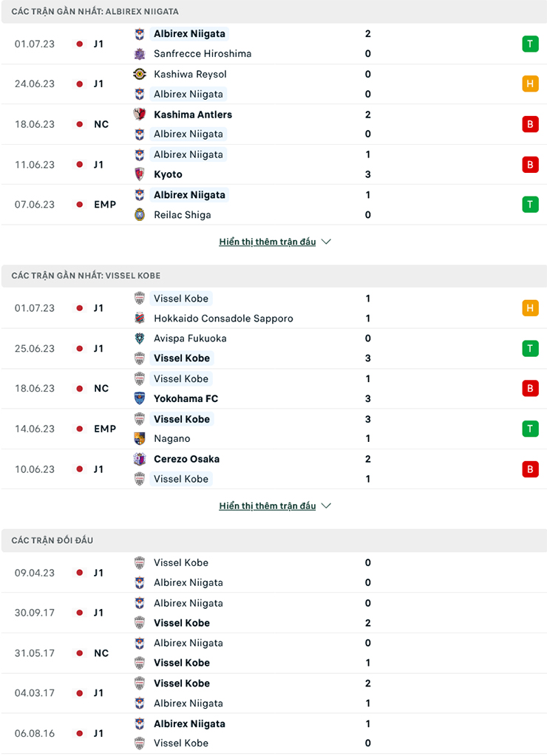The height and width of the screenshot is (756, 547).
Task: Click the Cerezo Osaka team crest
Action: 140,459
